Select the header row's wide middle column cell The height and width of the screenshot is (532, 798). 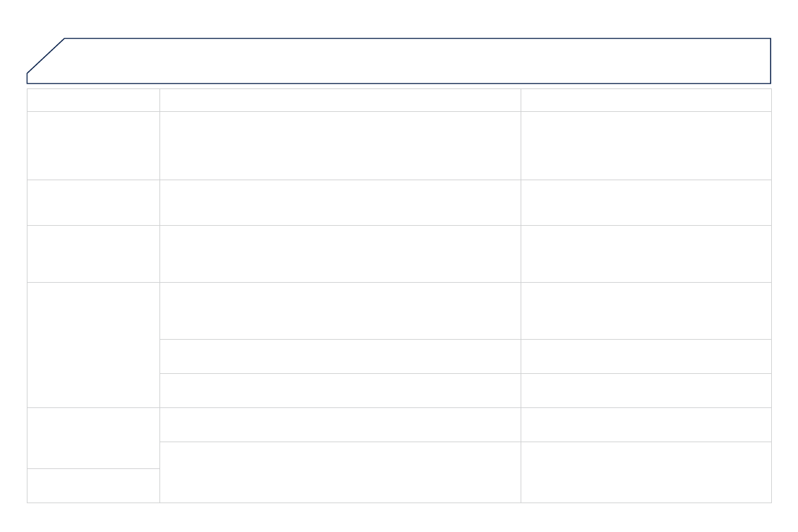(x=340, y=100)
